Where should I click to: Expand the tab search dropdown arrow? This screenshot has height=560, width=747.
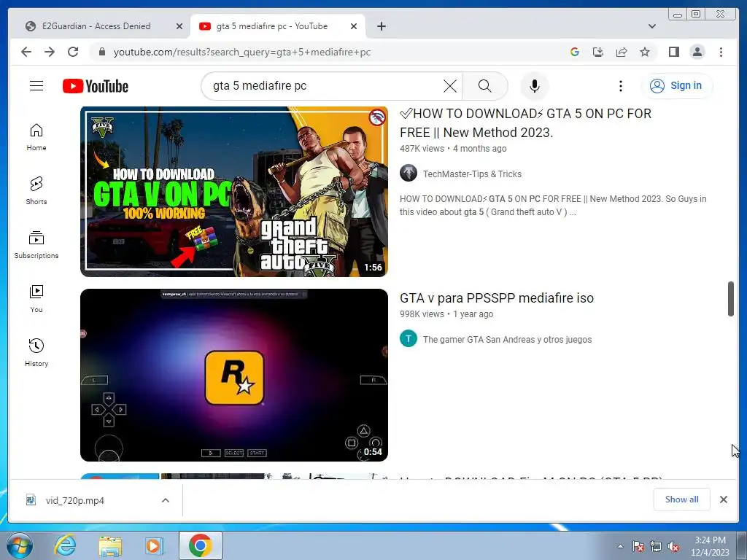click(x=652, y=26)
